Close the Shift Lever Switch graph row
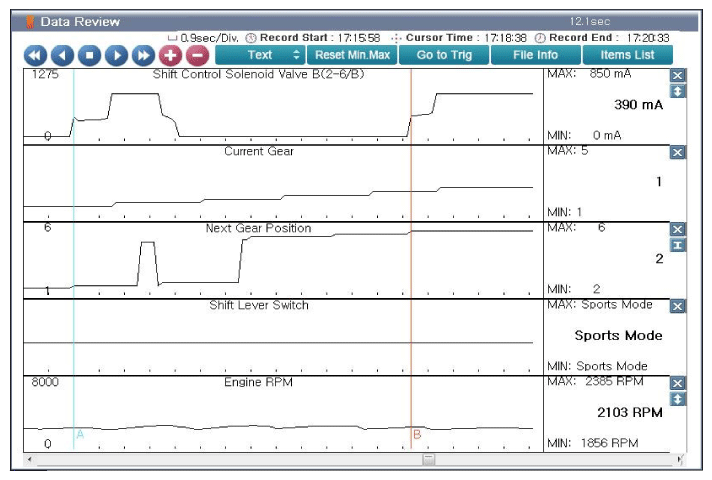 point(677,307)
